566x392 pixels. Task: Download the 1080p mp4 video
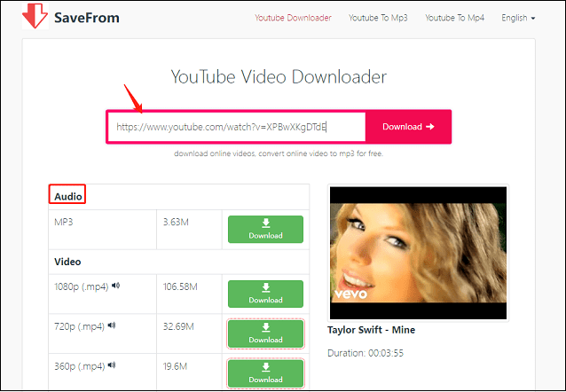click(x=265, y=294)
